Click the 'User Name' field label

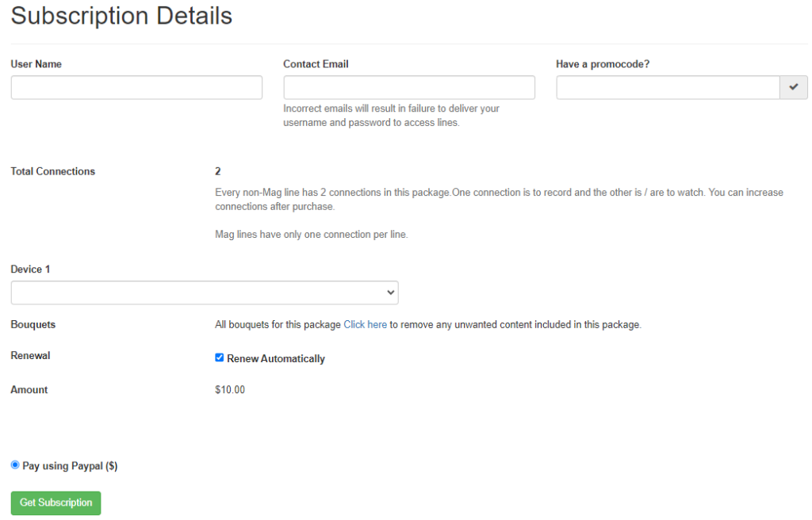tap(36, 64)
